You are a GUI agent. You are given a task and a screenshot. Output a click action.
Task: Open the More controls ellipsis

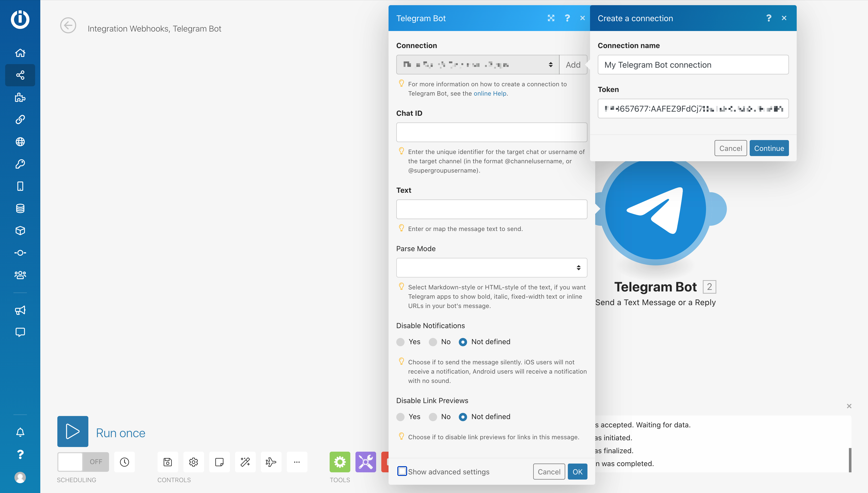pos(297,462)
